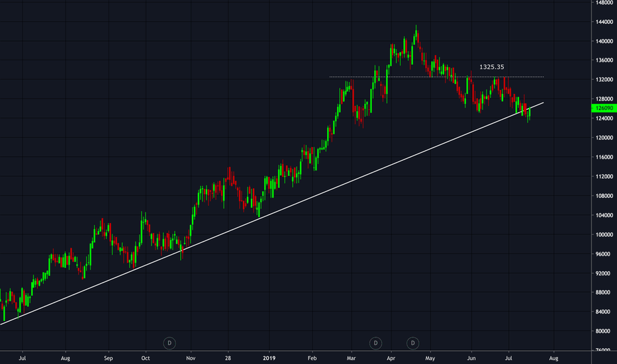This screenshot has width=617, height=364.
Task: Click the May label on time axis
Action: (x=430, y=358)
